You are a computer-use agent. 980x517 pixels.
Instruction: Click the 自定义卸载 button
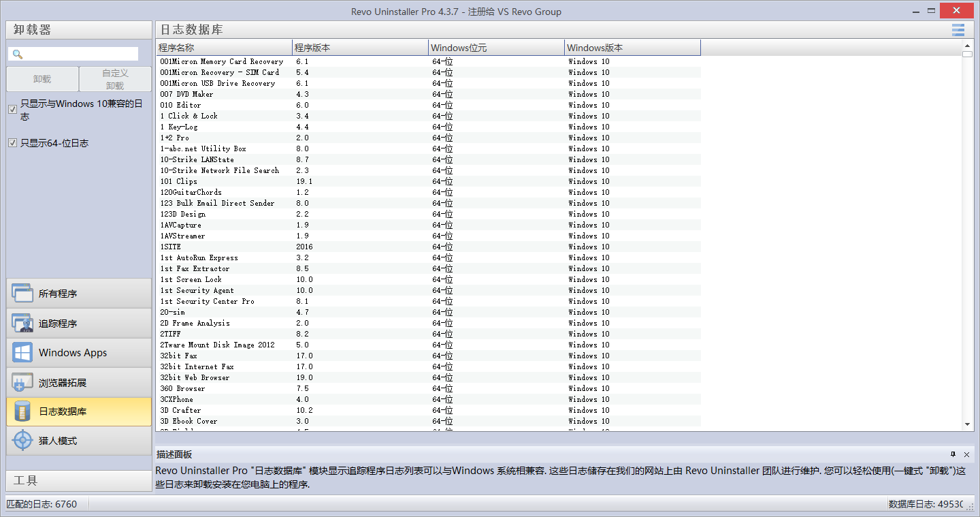(115, 79)
